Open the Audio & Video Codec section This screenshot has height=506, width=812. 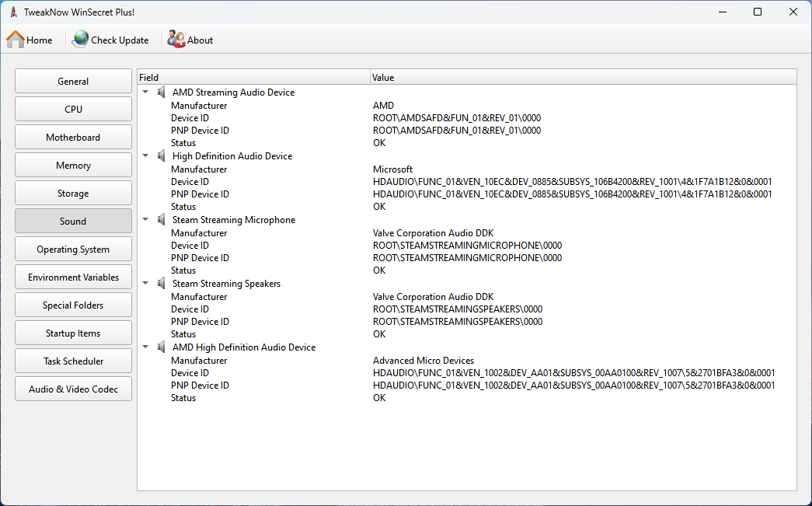tap(73, 389)
